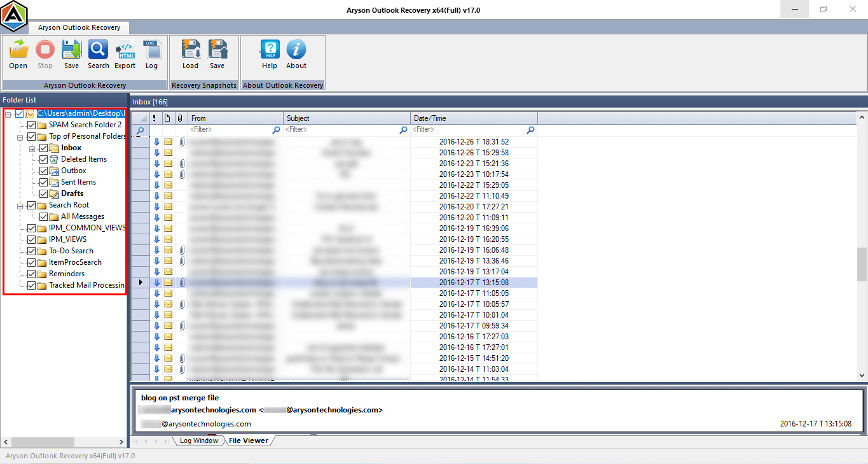Click the Export HTML icon
This screenshot has width=868, height=464.
[x=125, y=50]
